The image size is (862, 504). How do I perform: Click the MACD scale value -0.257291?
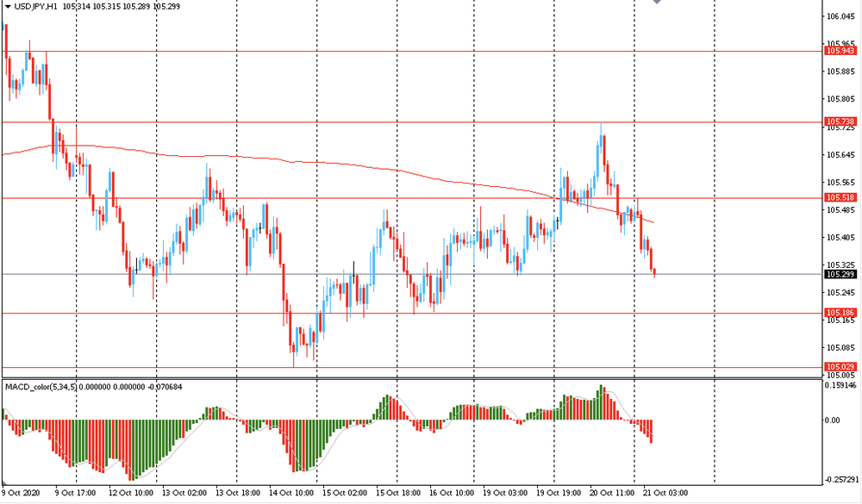coord(841,480)
